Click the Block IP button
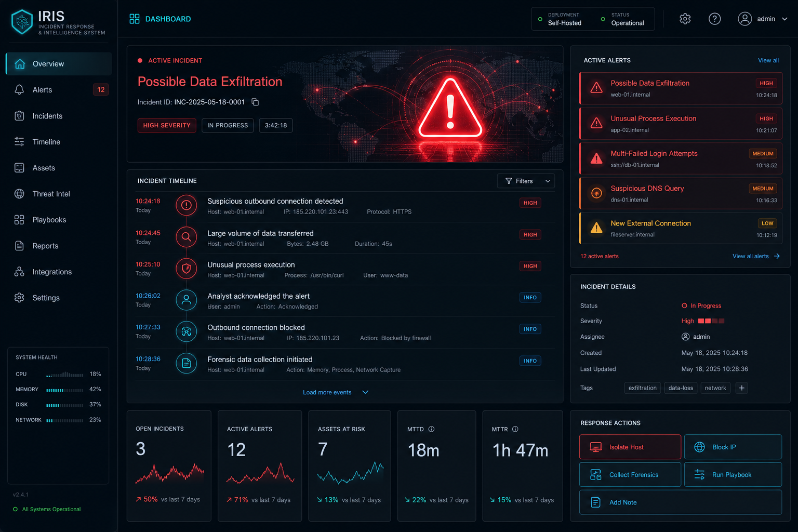This screenshot has height=532, width=798. pos(733,447)
